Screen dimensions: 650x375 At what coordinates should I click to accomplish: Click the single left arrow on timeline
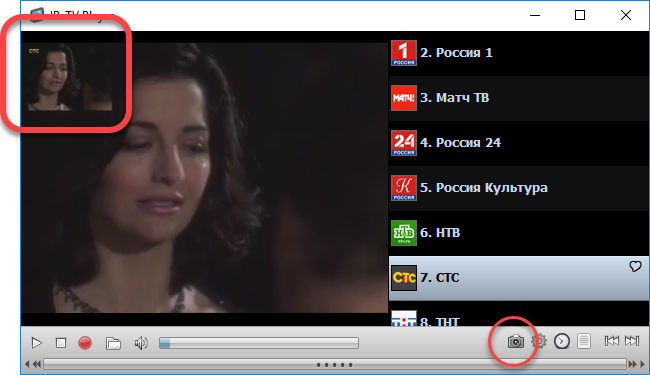[27, 364]
